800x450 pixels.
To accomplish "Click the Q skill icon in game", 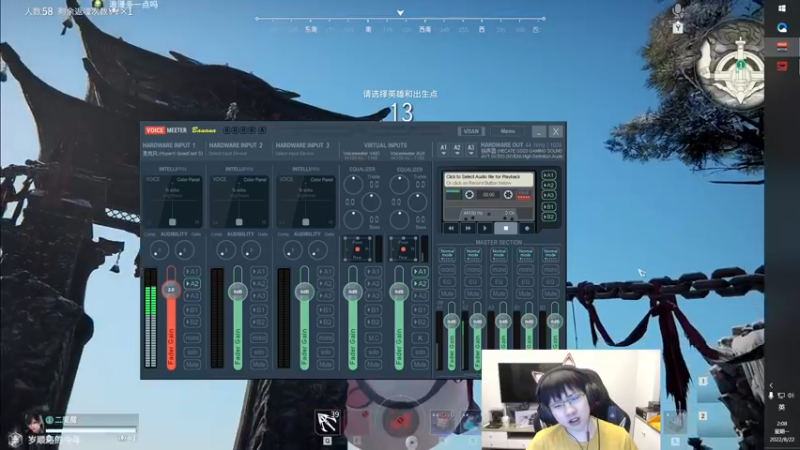I will click(x=327, y=422).
